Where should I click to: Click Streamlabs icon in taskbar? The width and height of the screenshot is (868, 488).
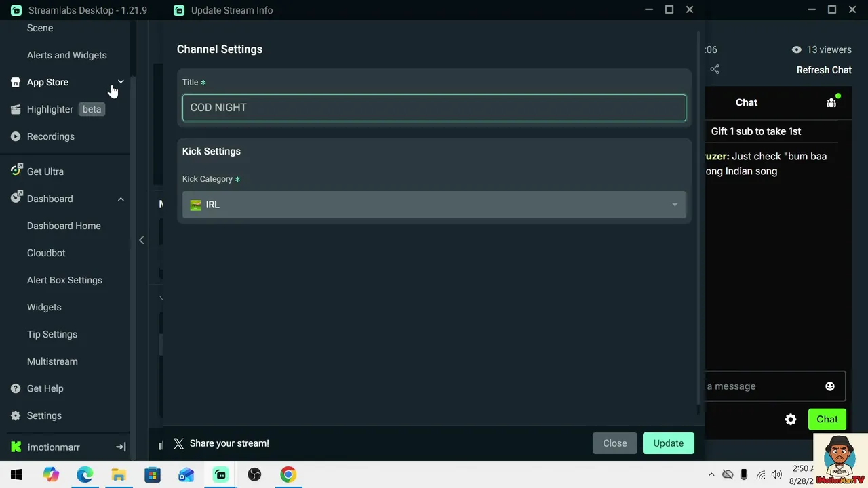[220, 474]
